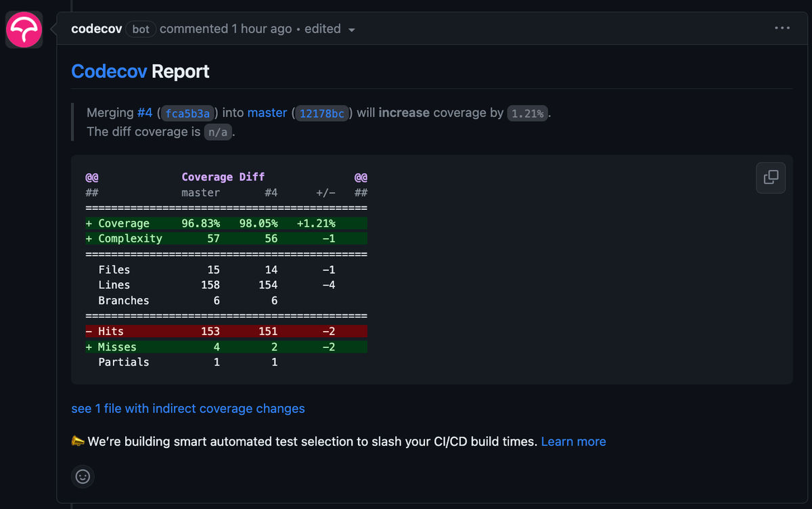Screen dimensions: 812x509
Task: Open the add reaction smiley picker
Action: click(83, 477)
